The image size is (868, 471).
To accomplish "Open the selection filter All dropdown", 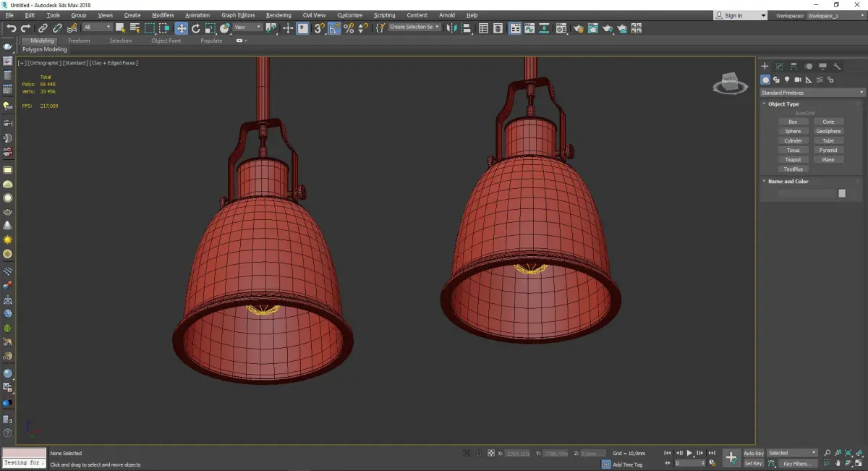I will pos(97,27).
